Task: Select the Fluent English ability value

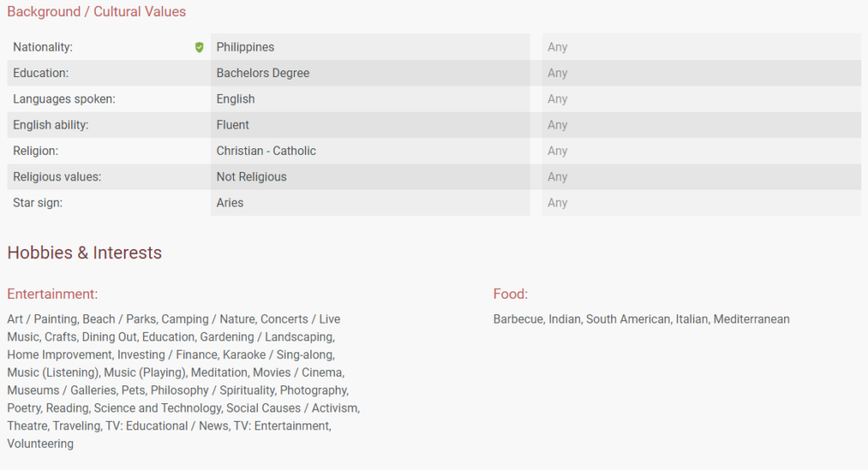Action: coord(232,125)
